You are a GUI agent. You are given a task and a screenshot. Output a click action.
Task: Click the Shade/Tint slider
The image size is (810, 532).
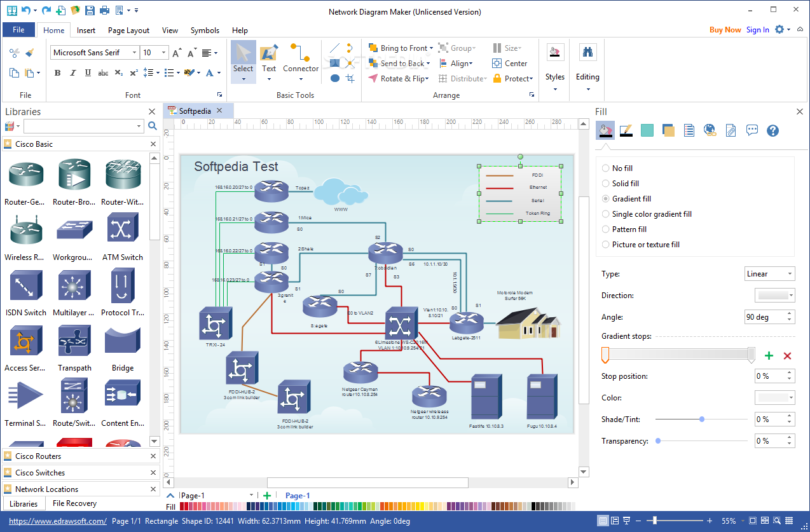coord(701,419)
